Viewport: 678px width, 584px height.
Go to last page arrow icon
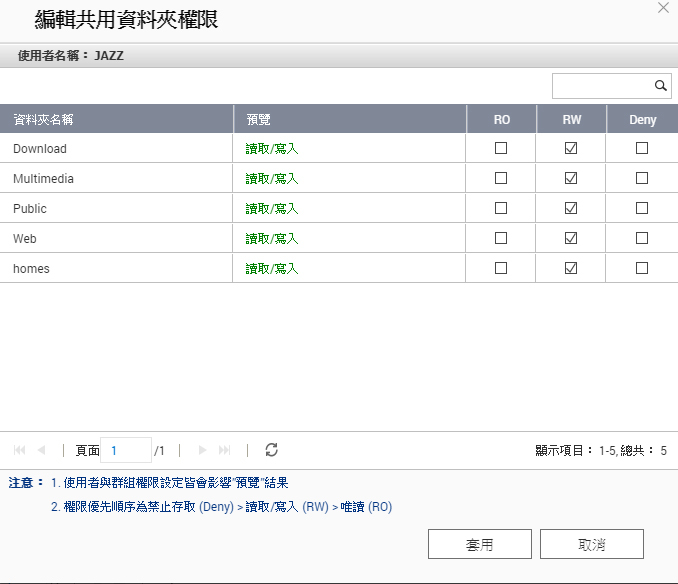[225, 450]
